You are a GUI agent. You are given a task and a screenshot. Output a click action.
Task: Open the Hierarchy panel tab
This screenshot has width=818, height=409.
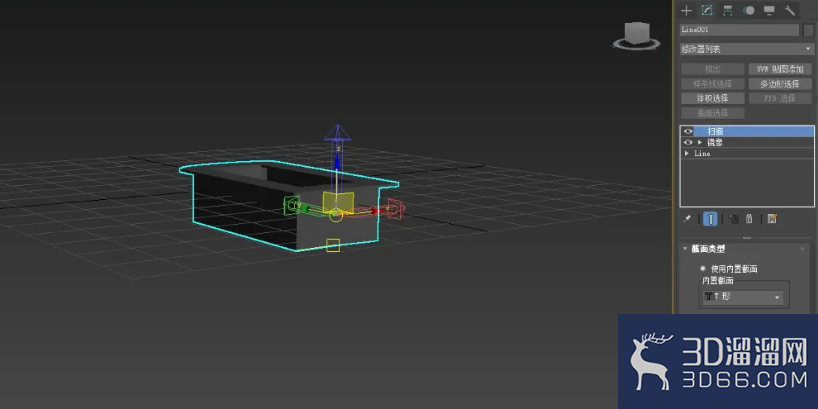click(728, 10)
